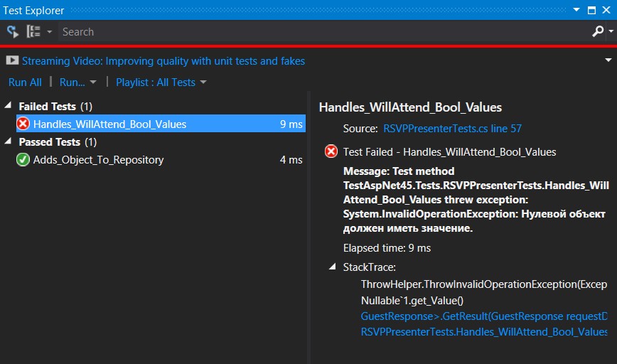Close the Test Explorer panel
Image resolution: width=617 pixels, height=364 pixels.
(606, 10)
